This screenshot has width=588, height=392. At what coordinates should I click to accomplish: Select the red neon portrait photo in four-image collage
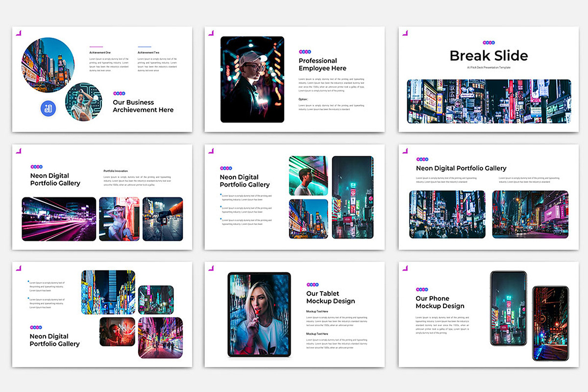(118, 332)
